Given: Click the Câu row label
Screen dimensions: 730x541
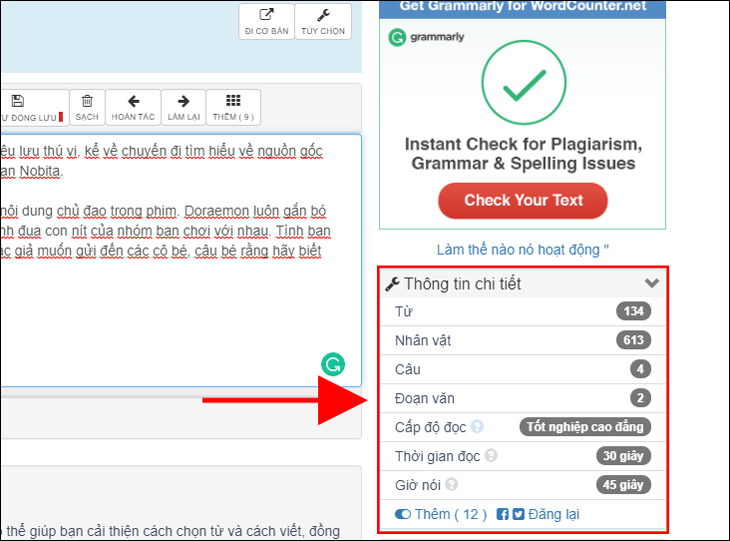Looking at the screenshot, I should 407,369.
